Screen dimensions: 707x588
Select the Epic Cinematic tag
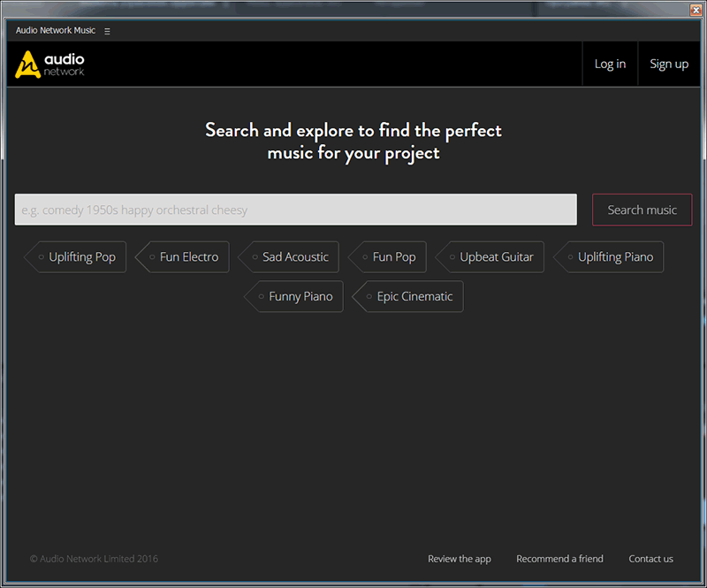click(408, 296)
